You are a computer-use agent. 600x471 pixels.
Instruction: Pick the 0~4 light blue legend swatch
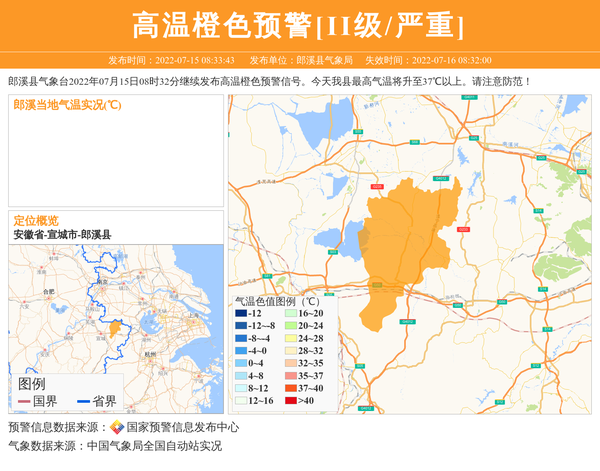(x=240, y=363)
